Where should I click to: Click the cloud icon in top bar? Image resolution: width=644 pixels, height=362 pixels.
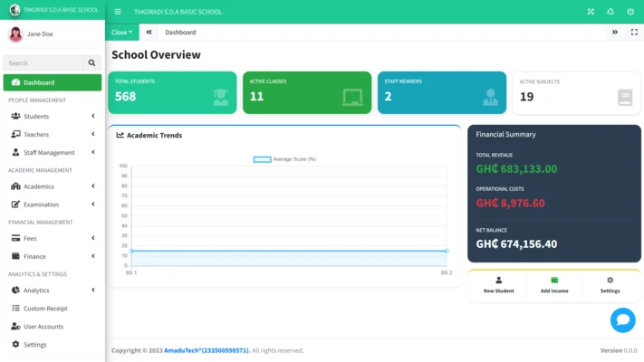pos(610,12)
